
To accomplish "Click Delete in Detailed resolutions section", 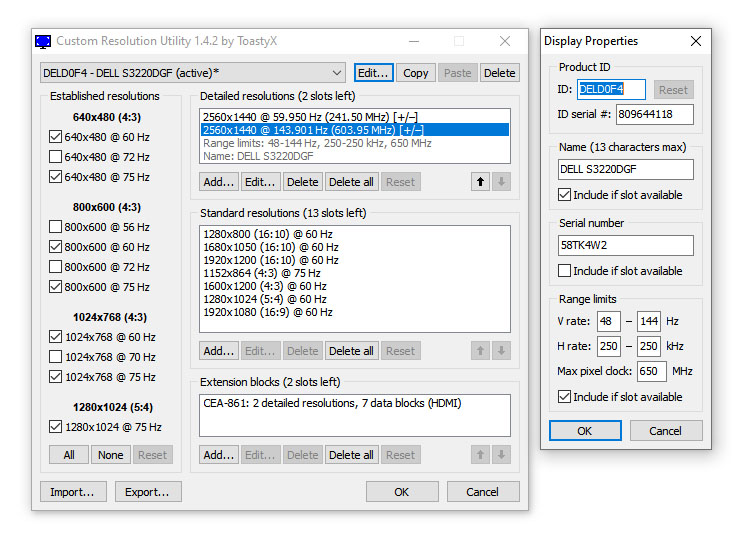I will point(303,182).
